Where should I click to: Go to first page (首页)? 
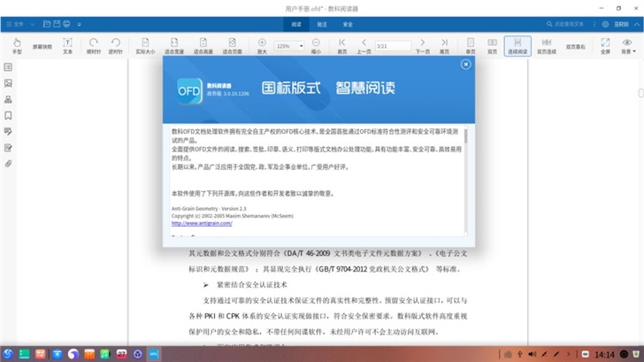pos(342,46)
